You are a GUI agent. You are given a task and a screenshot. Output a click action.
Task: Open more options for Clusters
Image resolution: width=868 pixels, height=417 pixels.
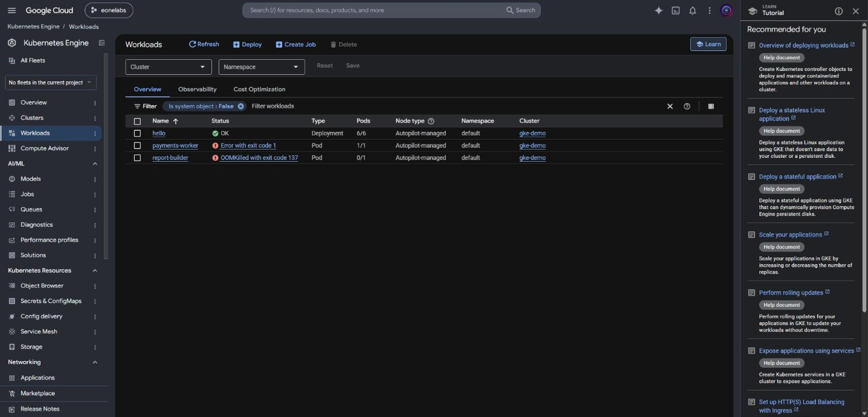pyautogui.click(x=95, y=118)
